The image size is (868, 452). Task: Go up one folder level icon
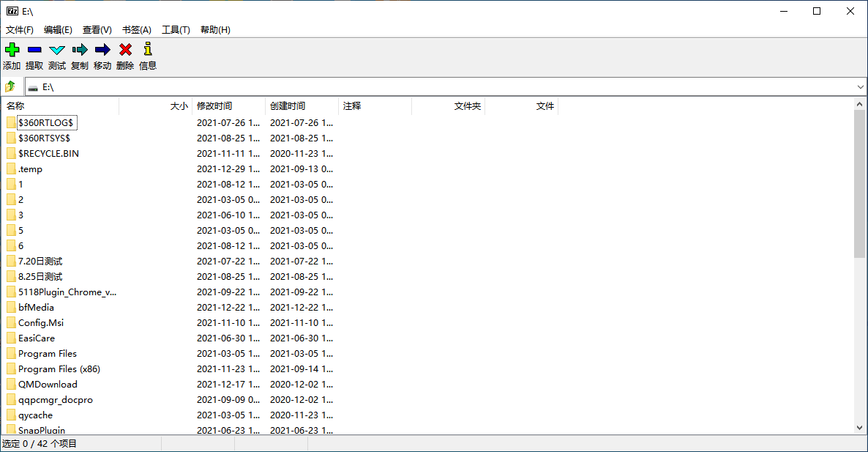coord(10,86)
